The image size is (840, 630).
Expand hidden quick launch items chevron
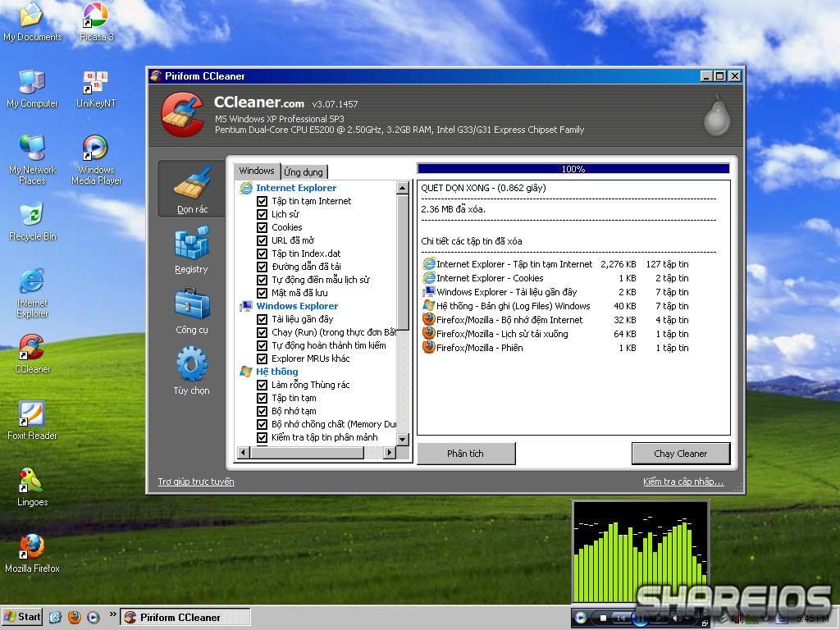click(x=112, y=614)
